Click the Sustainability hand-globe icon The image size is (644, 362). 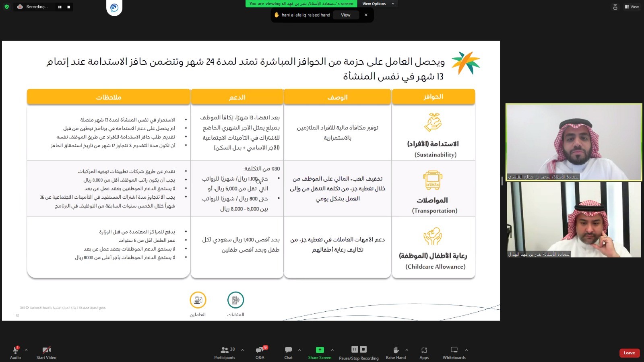point(433,122)
